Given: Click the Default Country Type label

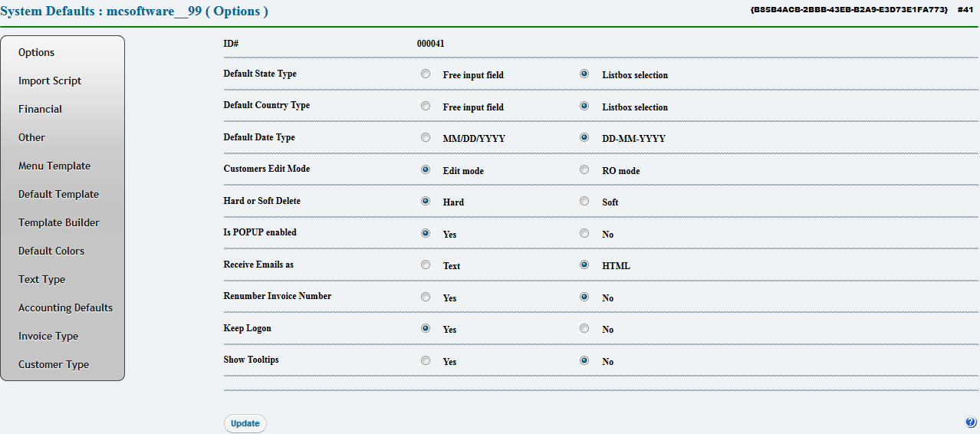Looking at the screenshot, I should pos(267,105).
